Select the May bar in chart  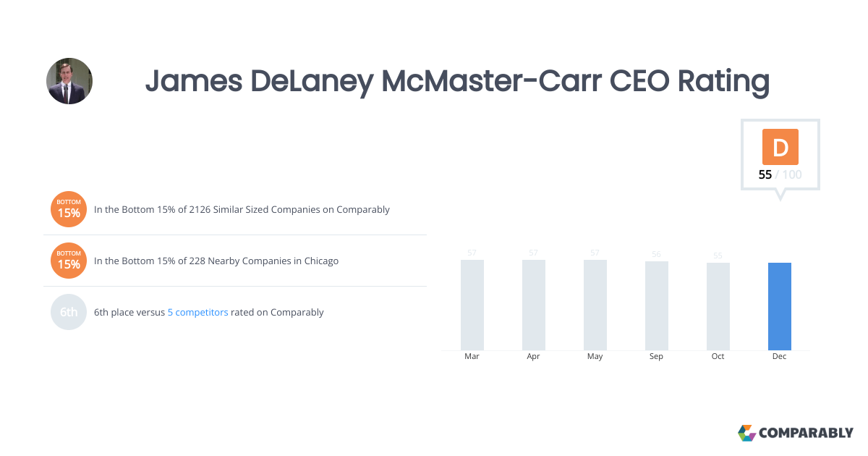[595, 305]
